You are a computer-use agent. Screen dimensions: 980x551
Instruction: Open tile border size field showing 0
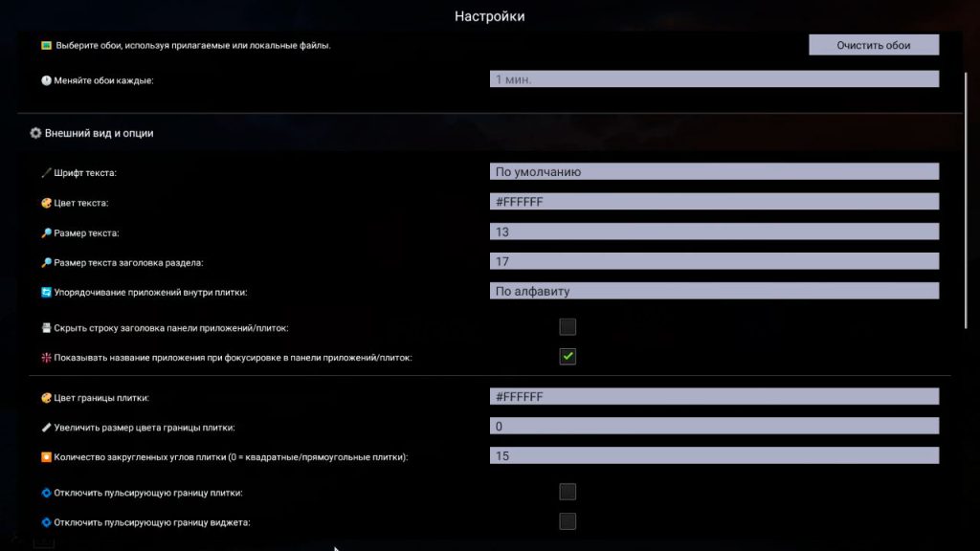click(x=714, y=426)
